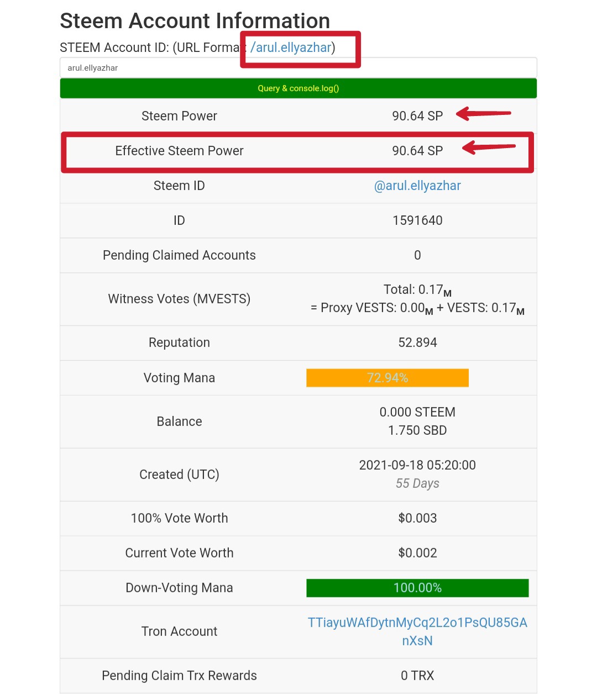Screen dimensions: 597x700
Task: Select the Reputation value 52.894
Action: (417, 343)
